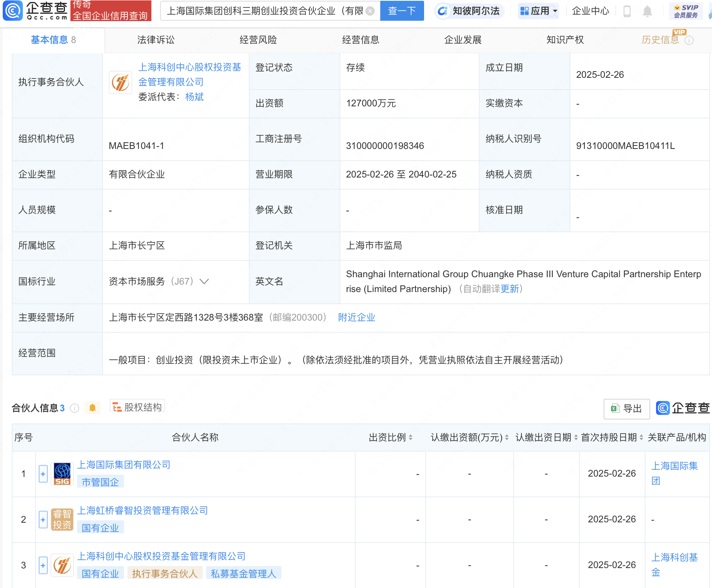This screenshot has height=588, width=712.
Task: Expand 资本市场服务 industry chevron
Action: point(204,281)
